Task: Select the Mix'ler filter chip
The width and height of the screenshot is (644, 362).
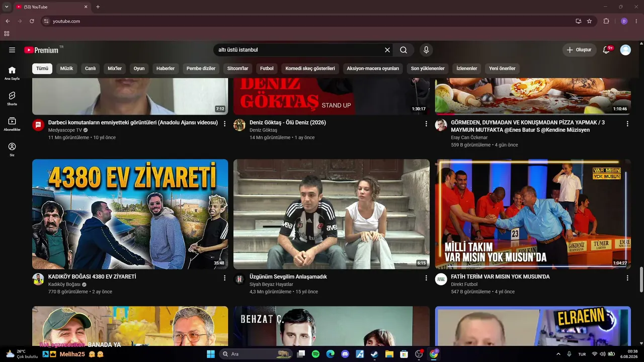Action: pyautogui.click(x=115, y=68)
